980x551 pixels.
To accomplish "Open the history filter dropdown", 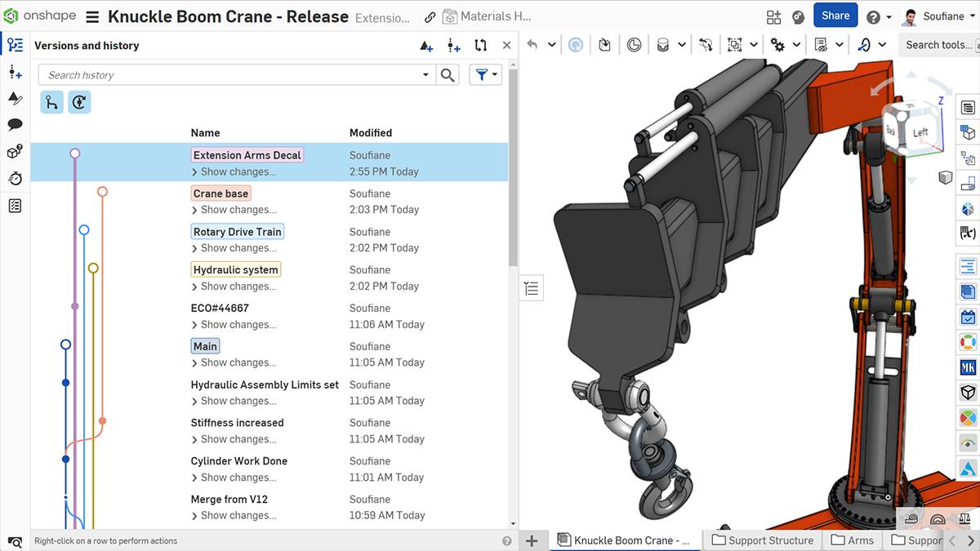I will click(x=486, y=75).
